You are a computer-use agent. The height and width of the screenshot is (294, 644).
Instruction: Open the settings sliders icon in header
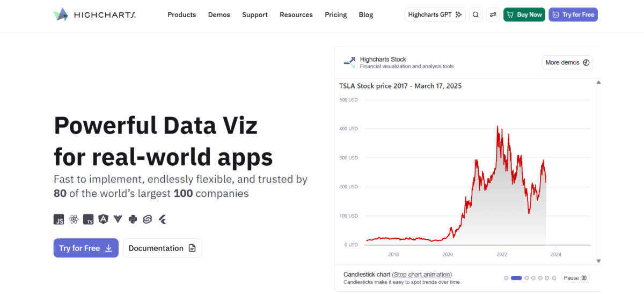(x=493, y=14)
